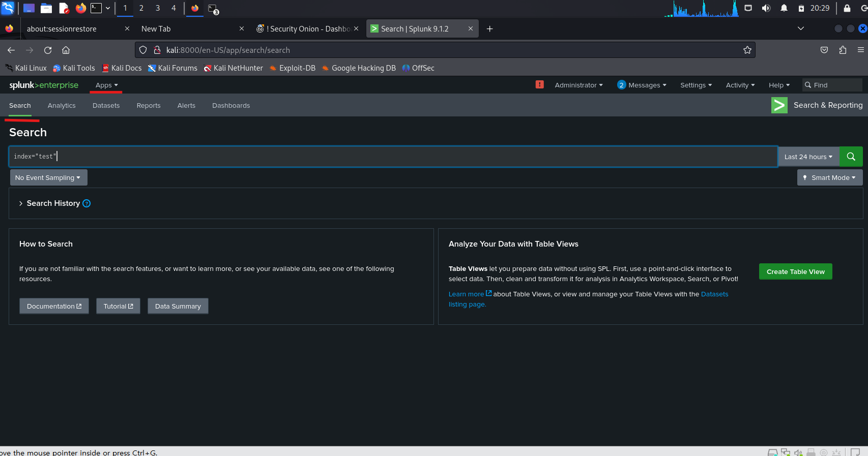Image resolution: width=868 pixels, height=456 pixels.
Task: Open the Firefox extensions menu
Action: click(843, 50)
